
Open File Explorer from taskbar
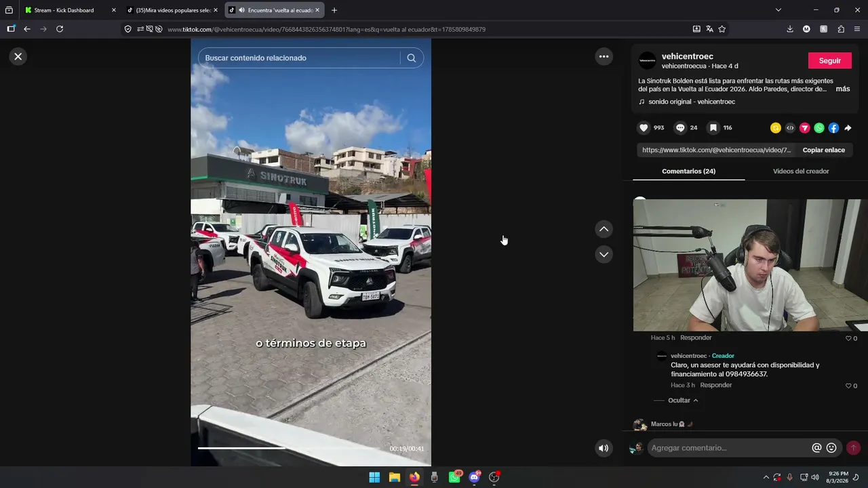tap(394, 477)
